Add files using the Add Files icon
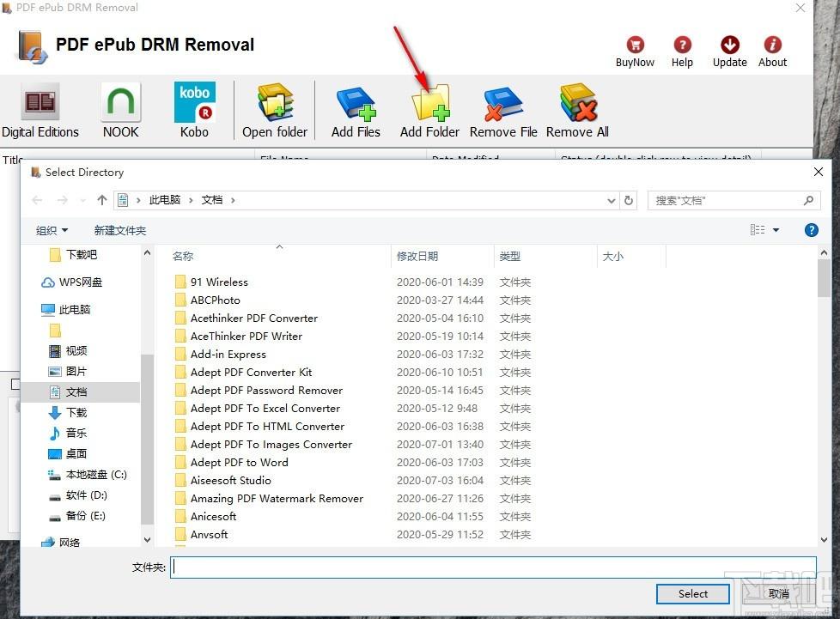 (356, 110)
